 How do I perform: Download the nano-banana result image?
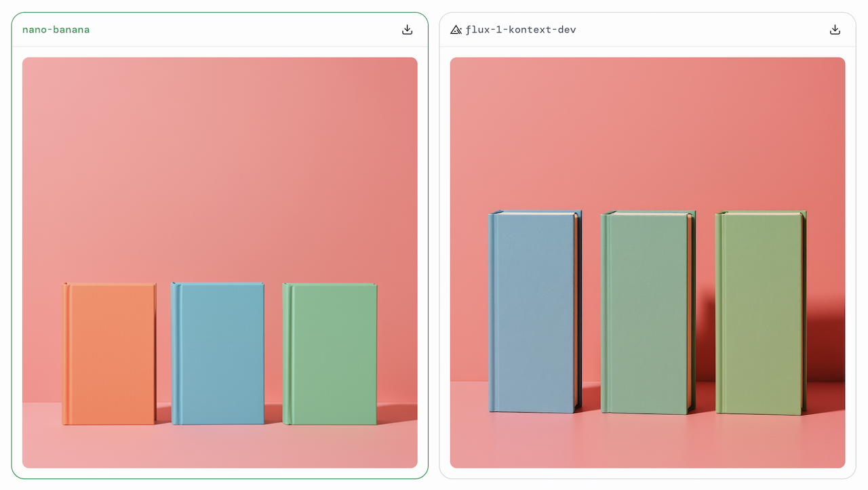tap(407, 29)
